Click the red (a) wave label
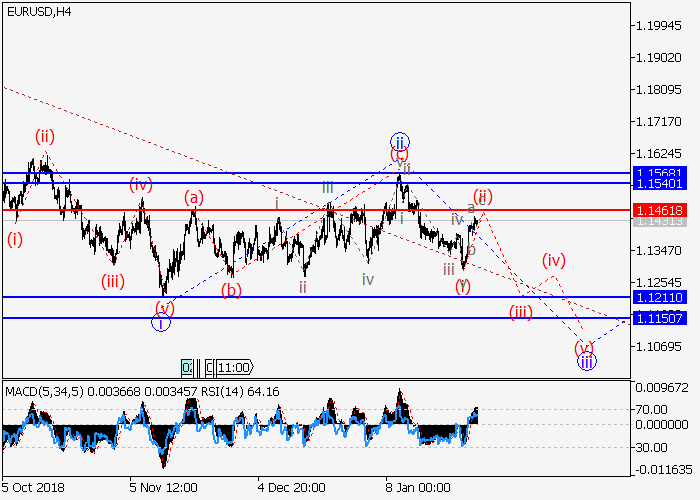Screen dimensions: 700x500 [194, 198]
